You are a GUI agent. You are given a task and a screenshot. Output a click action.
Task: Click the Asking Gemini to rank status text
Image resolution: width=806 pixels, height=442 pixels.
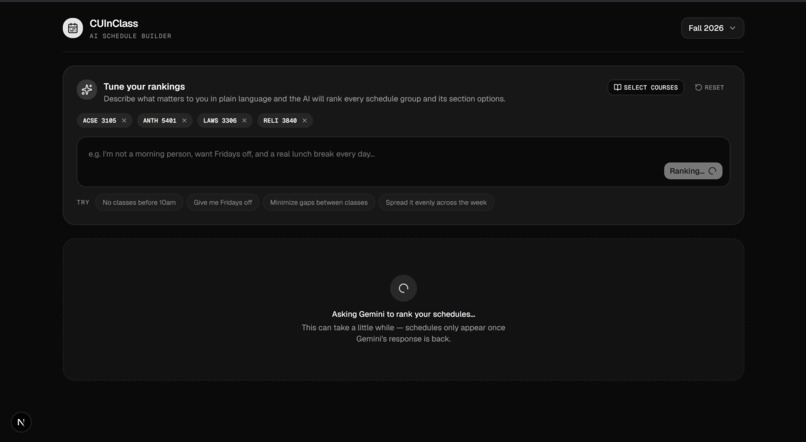click(404, 314)
